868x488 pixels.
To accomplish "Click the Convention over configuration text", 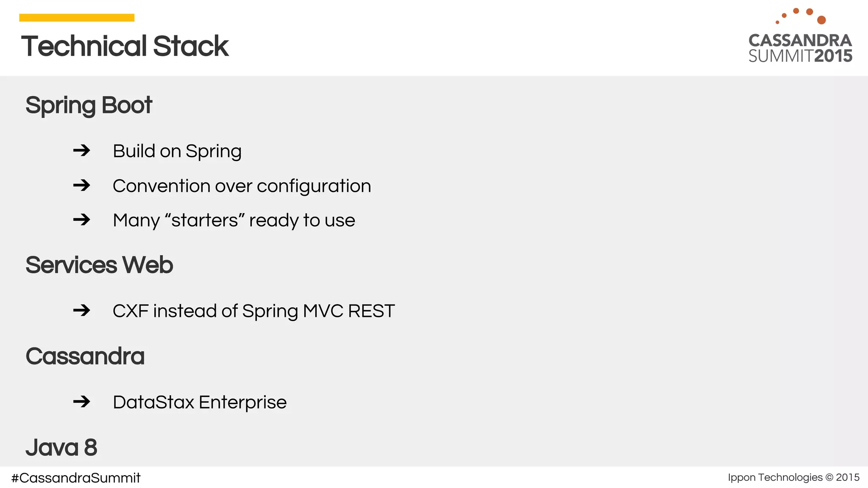I will point(242,186).
